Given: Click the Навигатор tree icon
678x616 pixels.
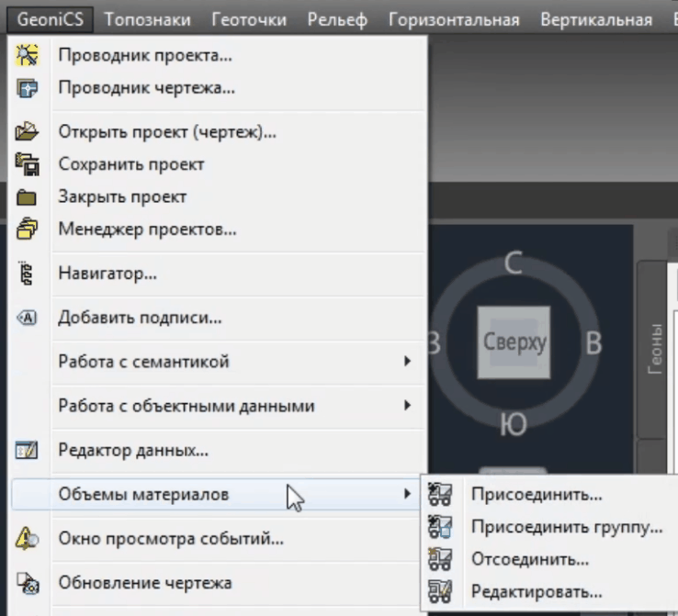Looking at the screenshot, I should [x=26, y=273].
